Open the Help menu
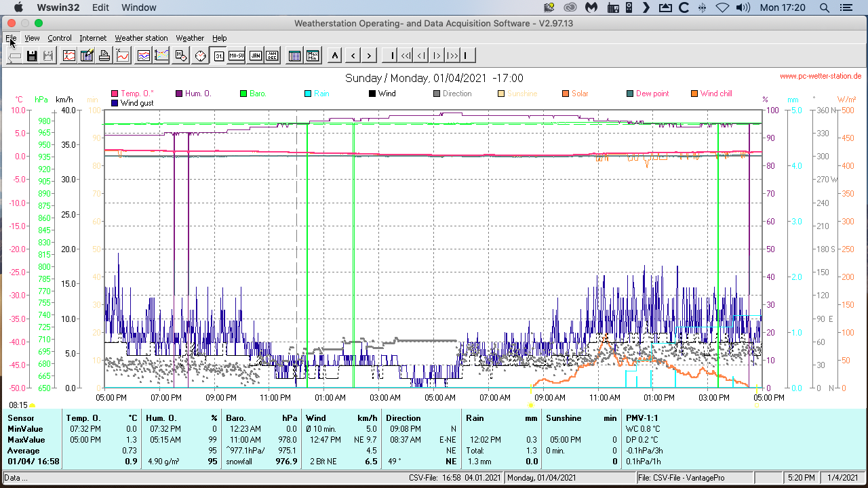 pos(219,38)
